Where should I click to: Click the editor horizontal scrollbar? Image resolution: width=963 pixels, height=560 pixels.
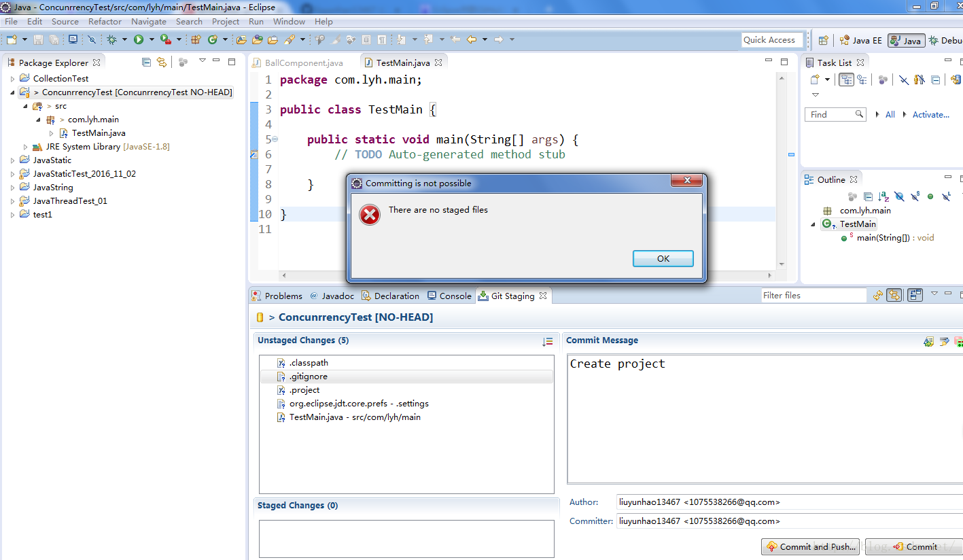click(x=527, y=275)
